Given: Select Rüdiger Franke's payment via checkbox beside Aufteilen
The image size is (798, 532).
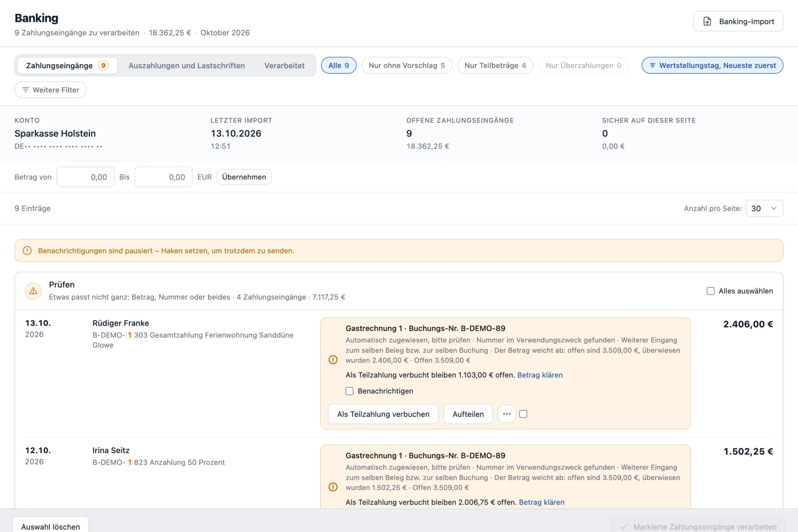Looking at the screenshot, I should [523, 414].
